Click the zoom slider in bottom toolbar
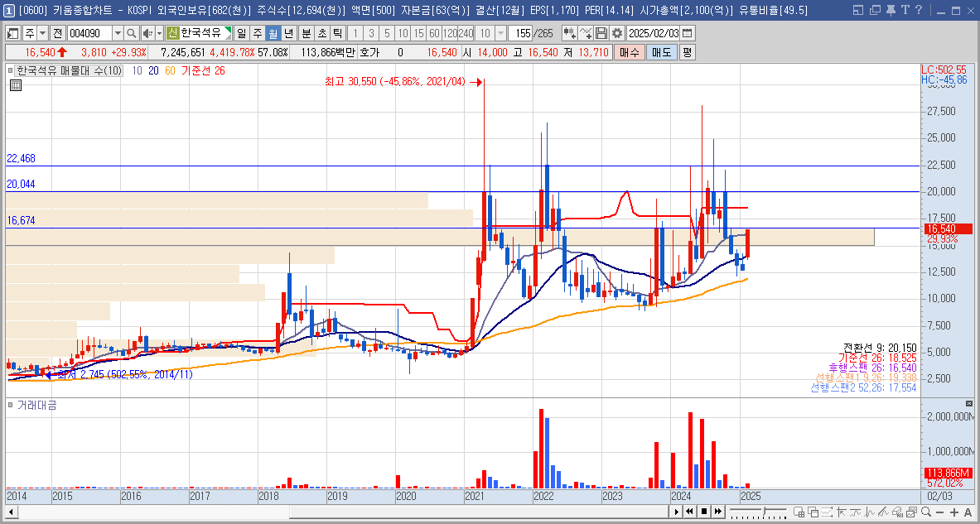Image resolution: width=980 pixels, height=524 pixels. (x=757, y=512)
